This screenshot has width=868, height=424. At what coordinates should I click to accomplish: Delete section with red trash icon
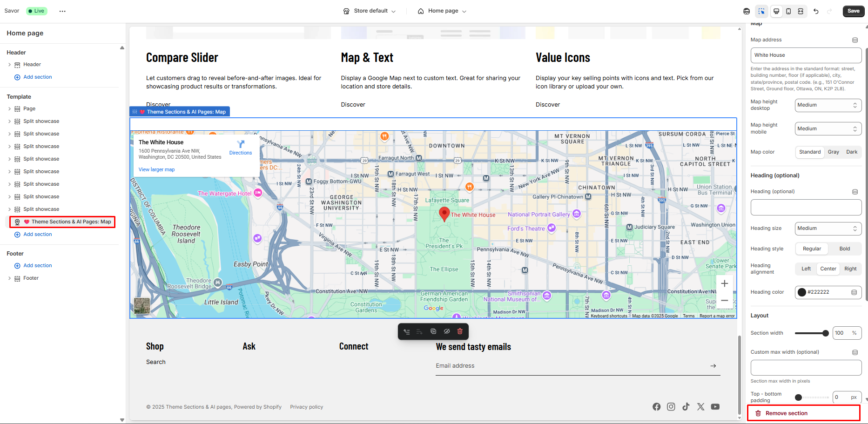point(460,331)
